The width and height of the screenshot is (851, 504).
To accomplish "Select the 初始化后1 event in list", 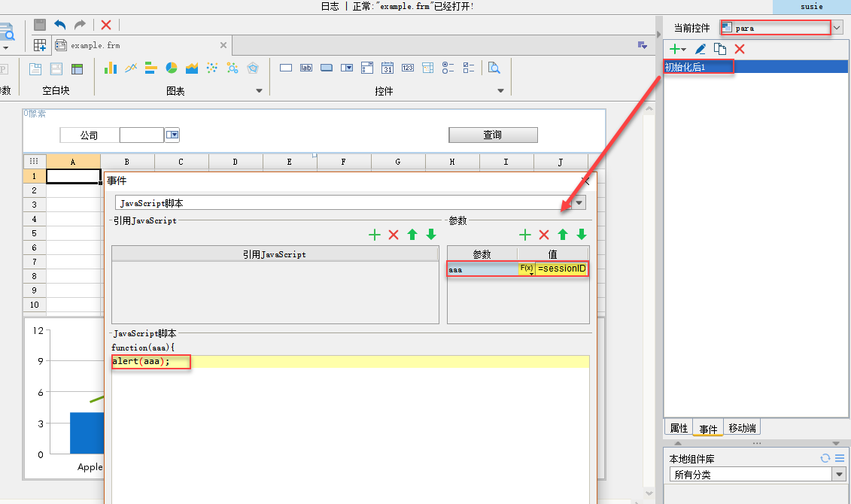I will click(x=755, y=67).
